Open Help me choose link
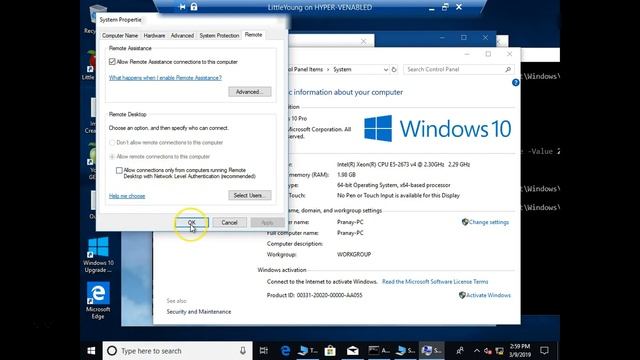Image resolution: width=640 pixels, height=360 pixels. point(127,196)
